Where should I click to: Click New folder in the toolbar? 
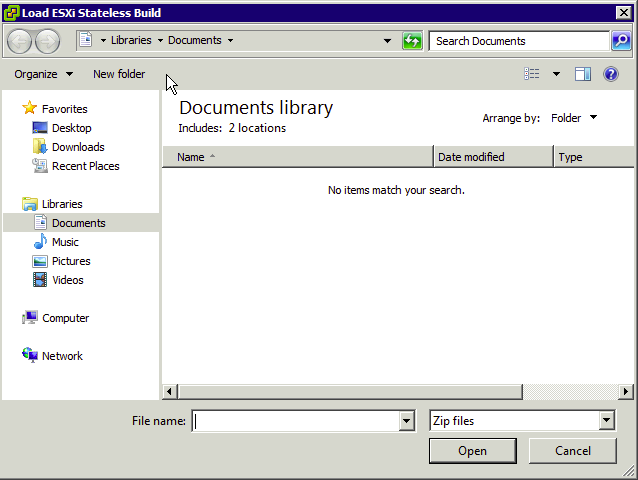(x=119, y=74)
